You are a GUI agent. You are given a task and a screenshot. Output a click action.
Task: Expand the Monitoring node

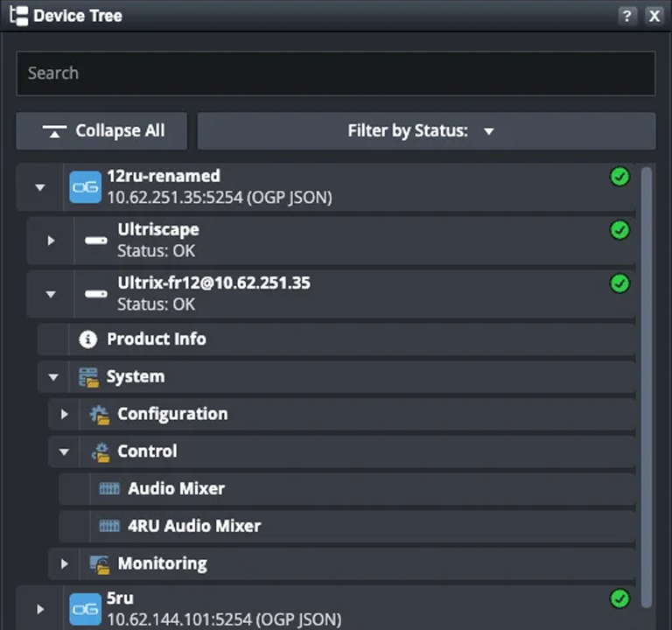64,564
